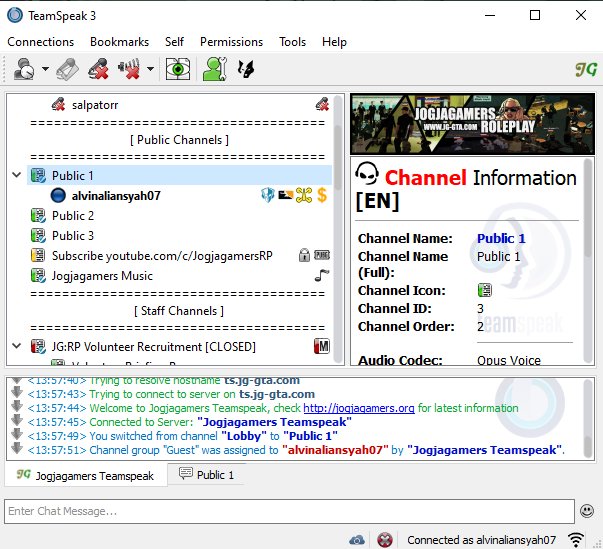
Task: Open the http://jogjagamers.org link in chat log
Action: point(359,408)
